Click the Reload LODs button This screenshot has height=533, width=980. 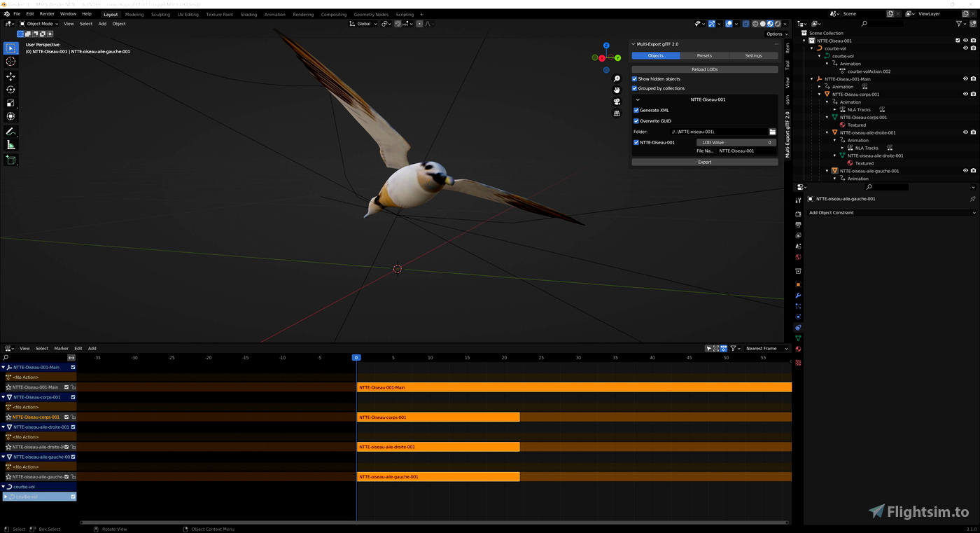[x=704, y=69]
